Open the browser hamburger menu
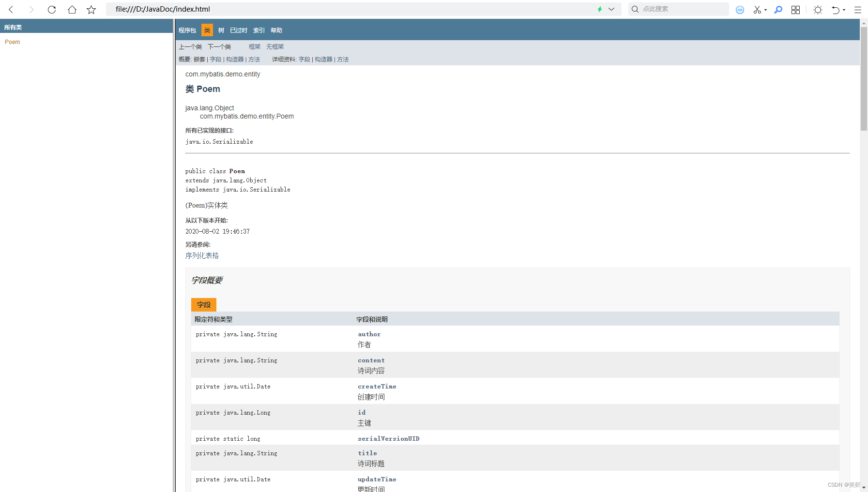This screenshot has width=868, height=492. pyautogui.click(x=857, y=9)
